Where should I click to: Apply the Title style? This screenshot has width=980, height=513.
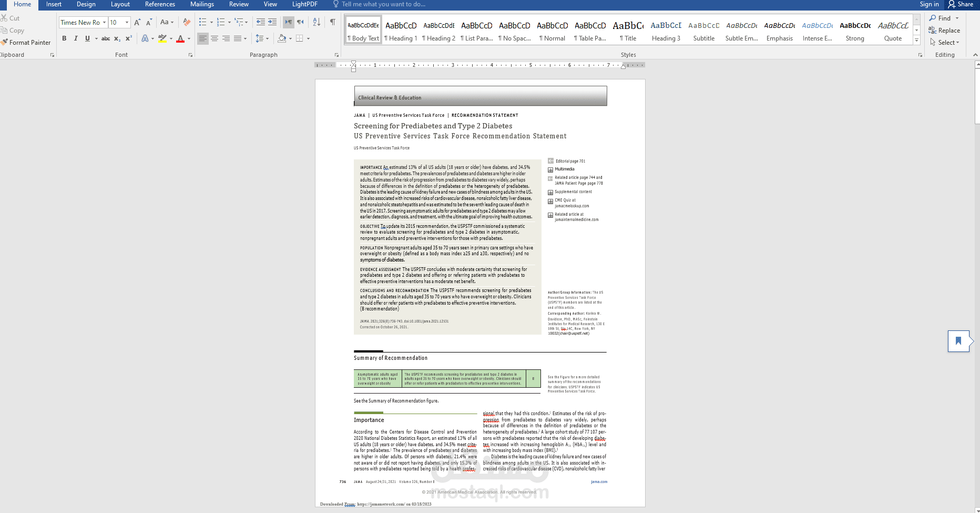628,31
